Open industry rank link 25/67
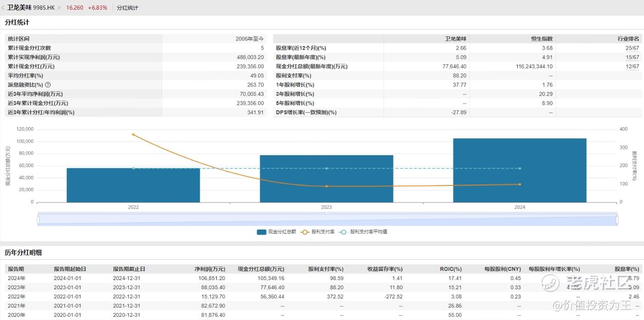 click(633, 48)
